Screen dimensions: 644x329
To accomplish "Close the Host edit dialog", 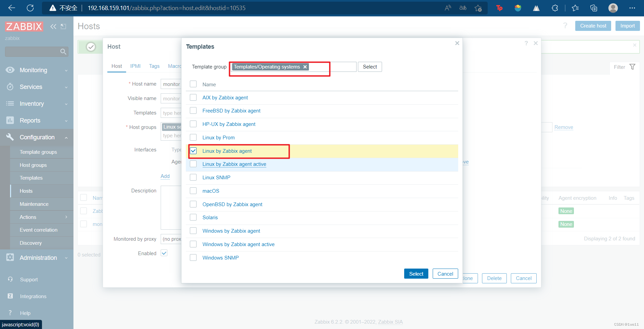I will click(x=536, y=43).
